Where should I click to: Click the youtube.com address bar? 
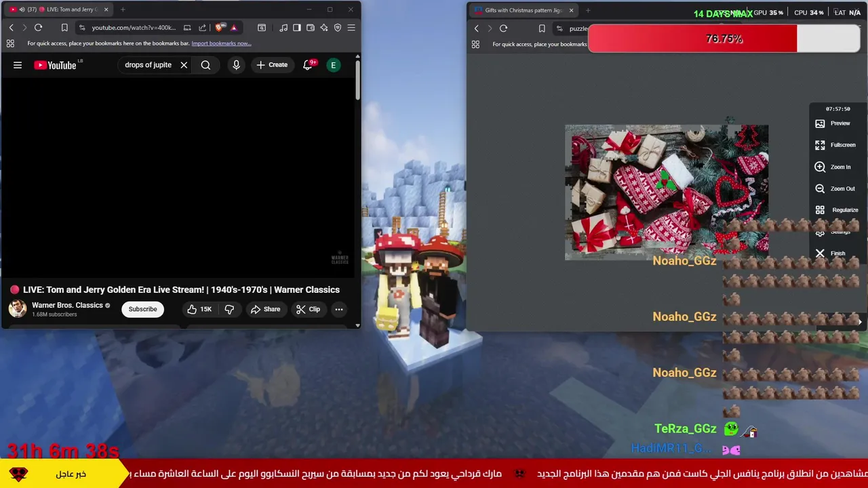[x=134, y=28]
